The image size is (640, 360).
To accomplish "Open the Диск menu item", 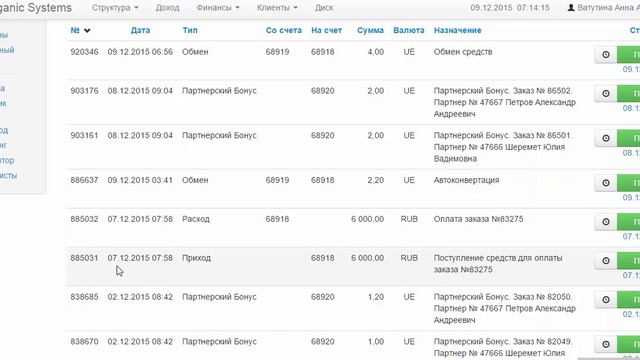I will click(324, 7).
